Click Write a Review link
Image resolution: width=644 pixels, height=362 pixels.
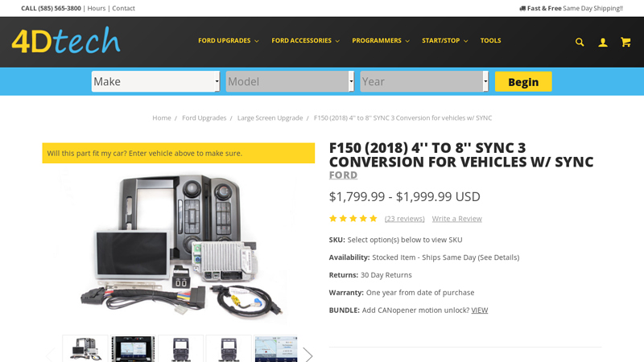(x=456, y=219)
